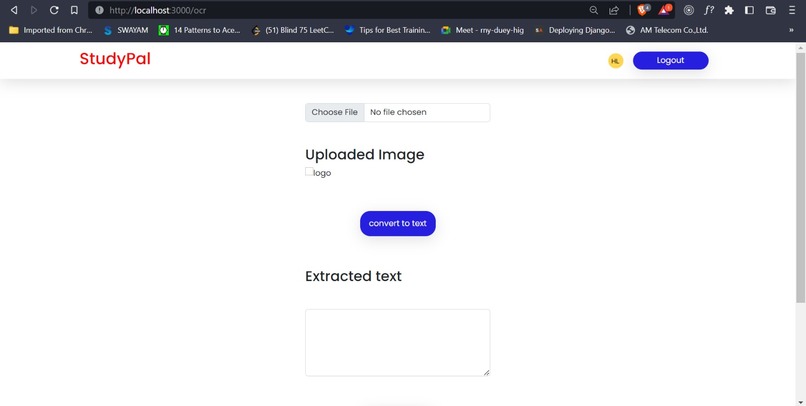The height and width of the screenshot is (406, 806).
Task: Open the Meet rny-duey-hig bookmark
Action: tap(483, 30)
